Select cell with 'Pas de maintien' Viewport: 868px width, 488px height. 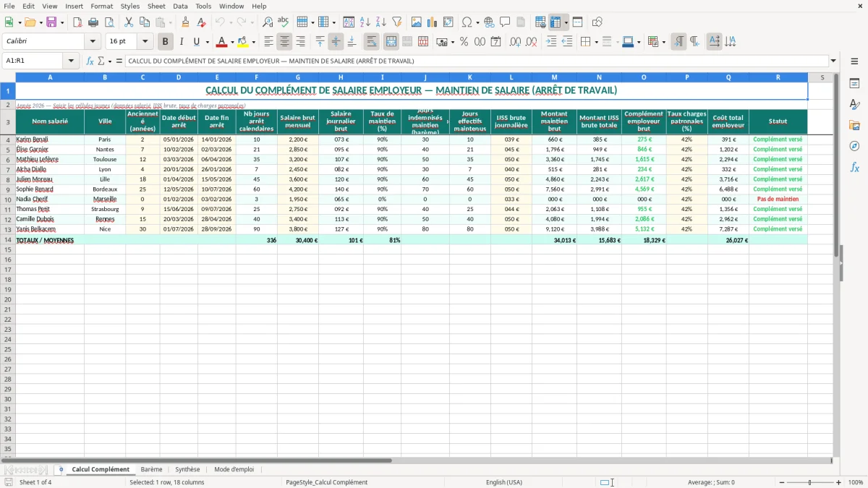click(x=778, y=199)
